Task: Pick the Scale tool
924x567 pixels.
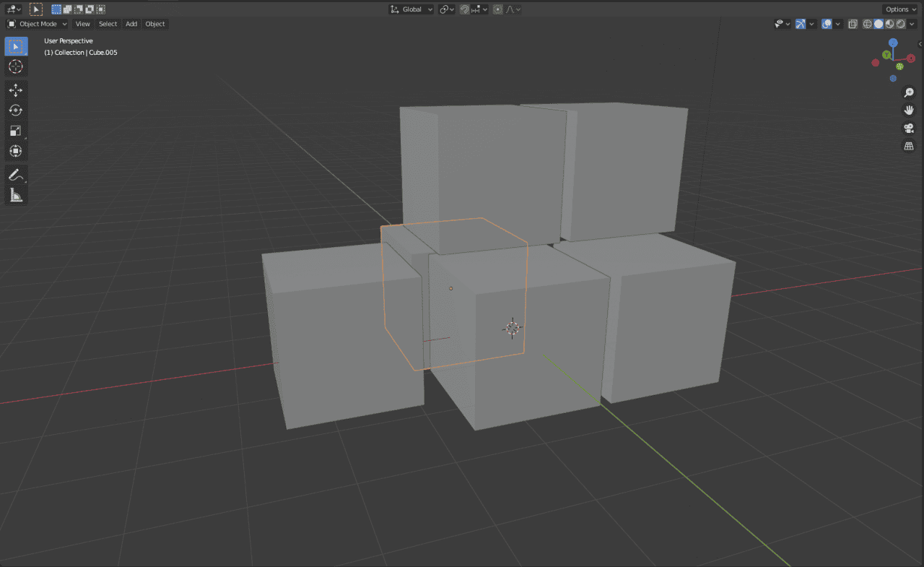Action: coord(16,130)
